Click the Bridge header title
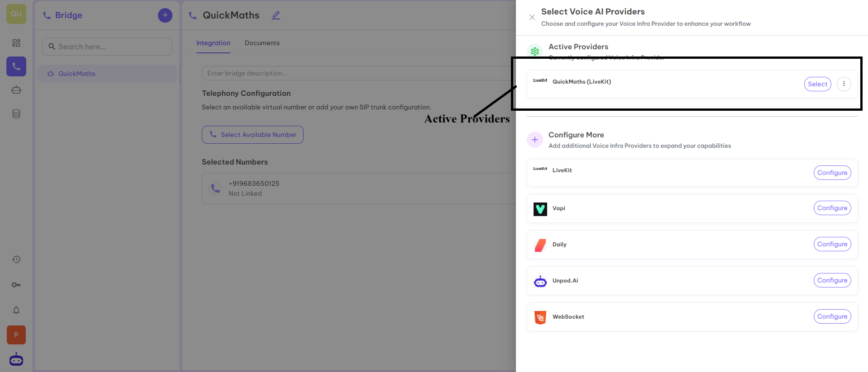Image resolution: width=868 pixels, height=372 pixels. coord(69,15)
